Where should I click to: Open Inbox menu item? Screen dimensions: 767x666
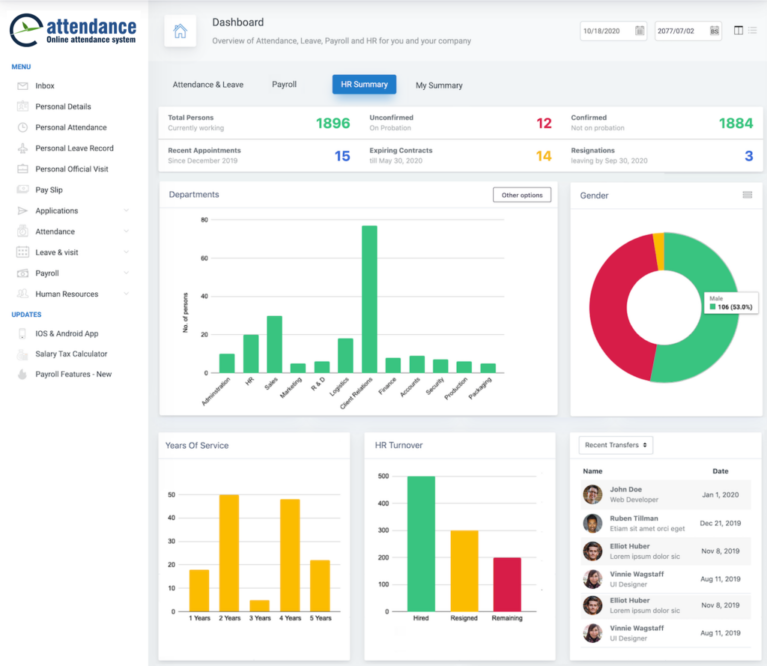point(45,86)
